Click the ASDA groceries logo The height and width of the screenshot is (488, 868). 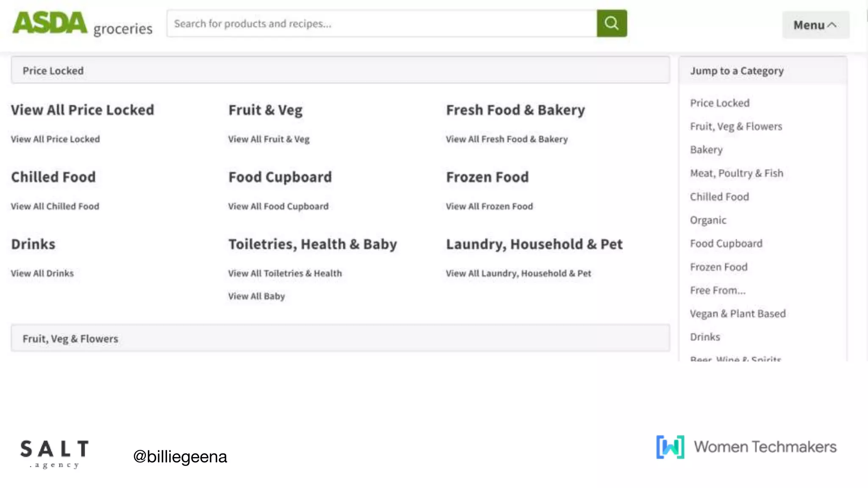click(x=82, y=24)
